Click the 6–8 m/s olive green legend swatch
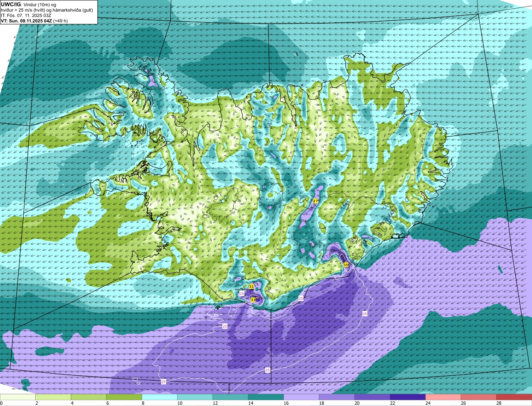This screenshot has width=532, height=406. click(124, 397)
